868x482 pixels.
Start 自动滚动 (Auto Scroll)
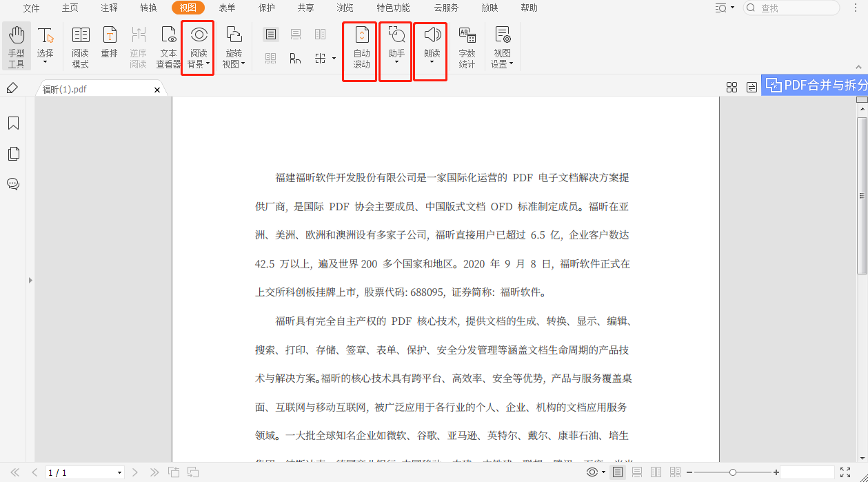click(x=359, y=46)
